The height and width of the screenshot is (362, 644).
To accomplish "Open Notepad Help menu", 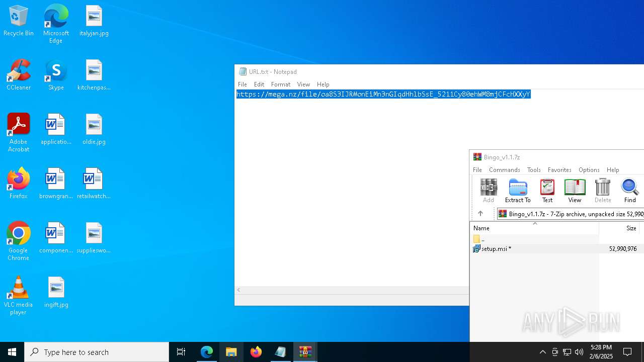I will pyautogui.click(x=323, y=84).
